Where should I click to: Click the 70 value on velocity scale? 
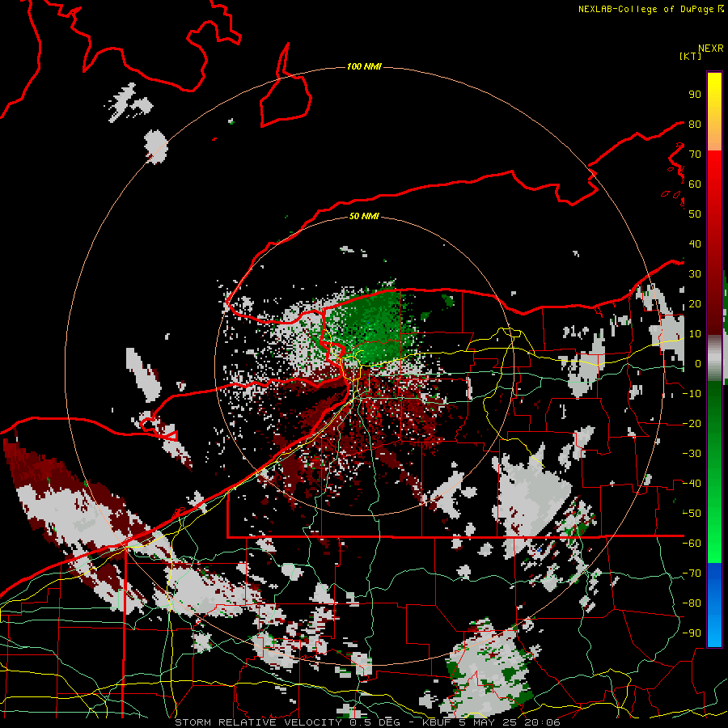pyautogui.click(x=695, y=154)
